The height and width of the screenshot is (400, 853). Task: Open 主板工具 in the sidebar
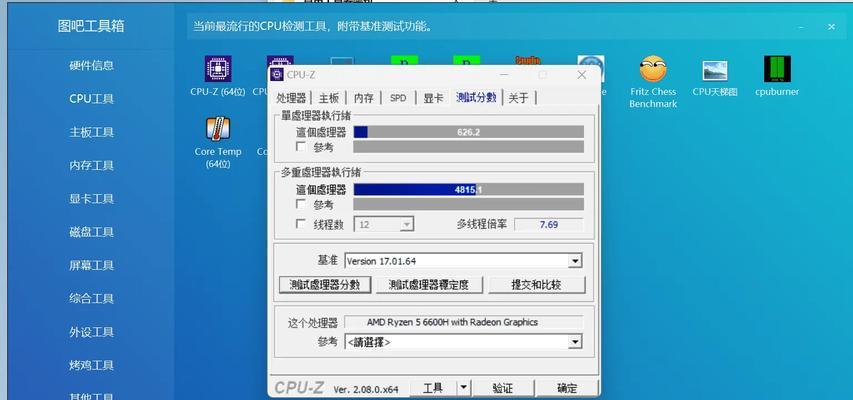pyautogui.click(x=91, y=132)
